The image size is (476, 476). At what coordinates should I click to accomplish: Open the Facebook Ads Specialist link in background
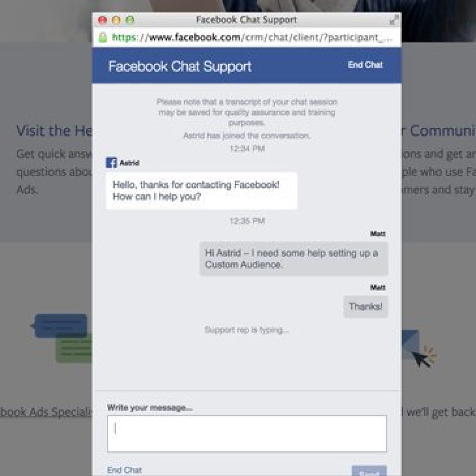coord(46,412)
